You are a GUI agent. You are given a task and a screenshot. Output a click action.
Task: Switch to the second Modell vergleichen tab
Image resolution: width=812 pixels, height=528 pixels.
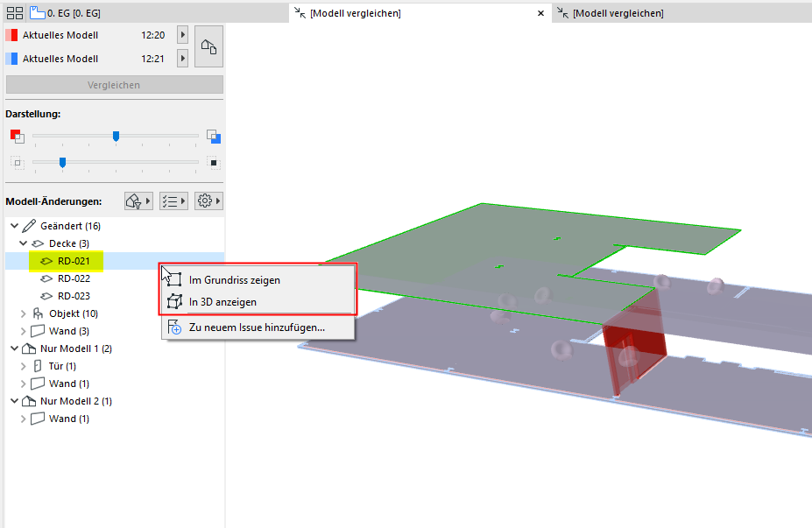[618, 13]
